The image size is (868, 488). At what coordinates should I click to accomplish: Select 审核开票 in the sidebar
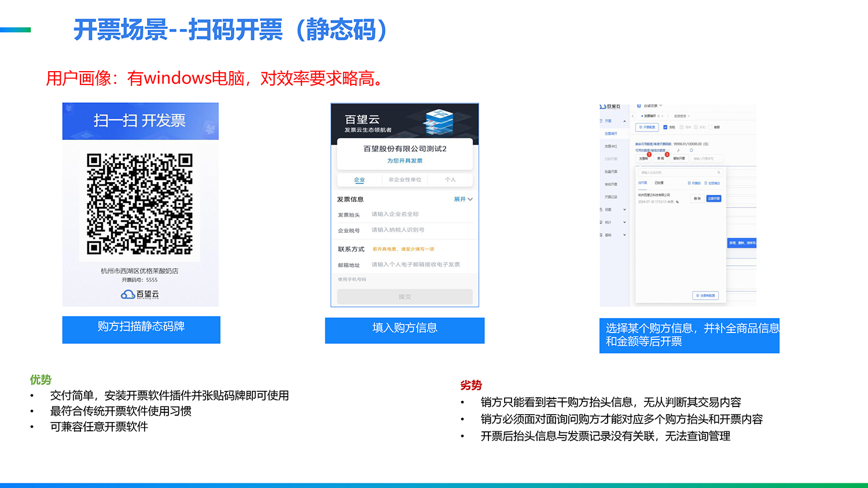(x=611, y=184)
